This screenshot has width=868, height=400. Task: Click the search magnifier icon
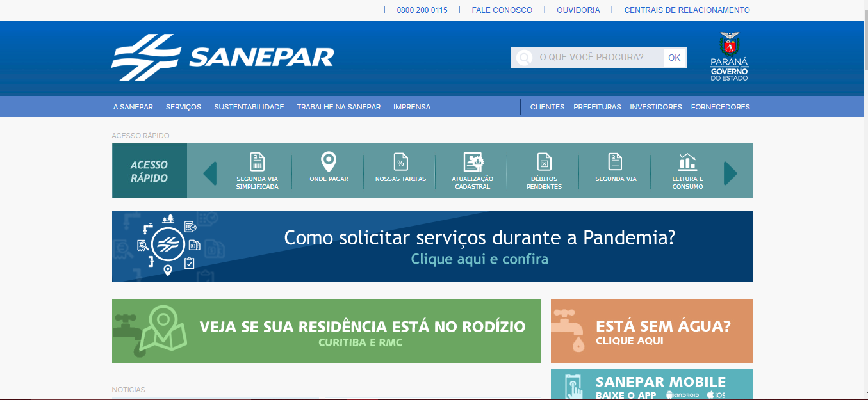point(524,58)
